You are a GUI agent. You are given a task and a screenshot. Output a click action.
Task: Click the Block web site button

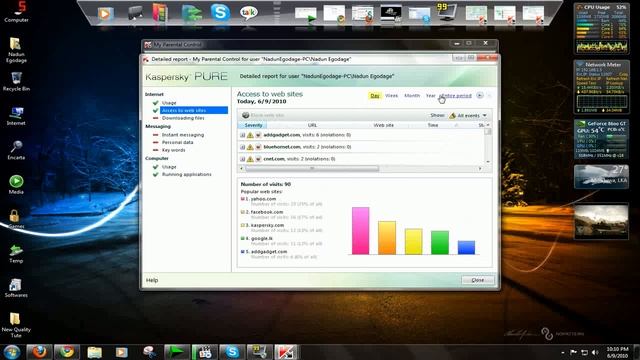[263, 116]
